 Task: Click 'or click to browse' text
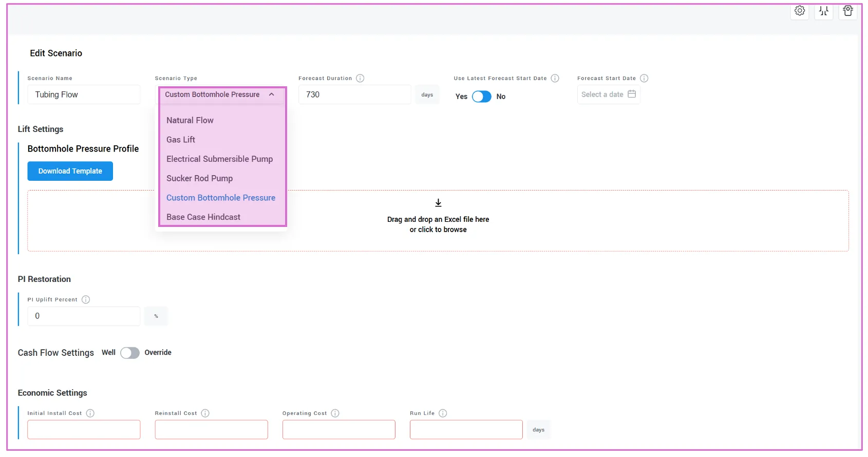pyautogui.click(x=438, y=230)
